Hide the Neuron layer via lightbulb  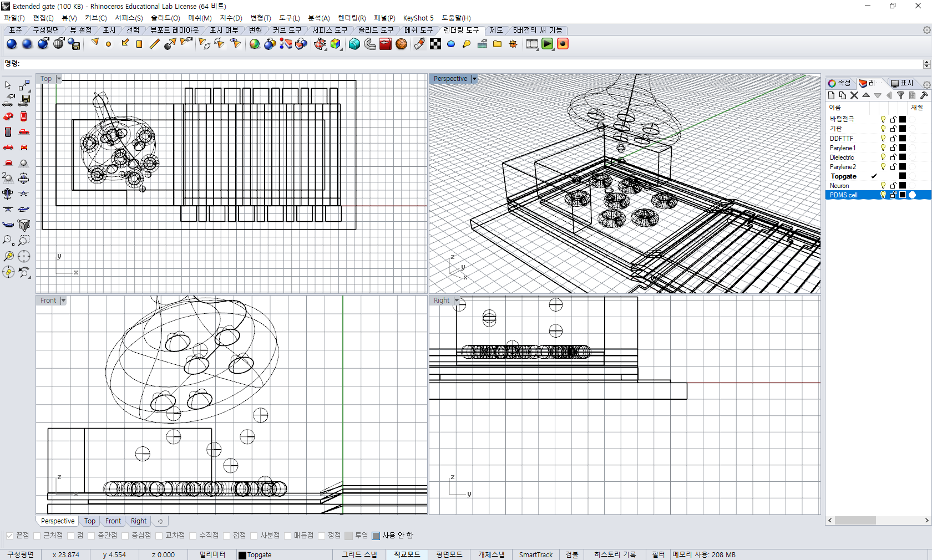click(883, 186)
